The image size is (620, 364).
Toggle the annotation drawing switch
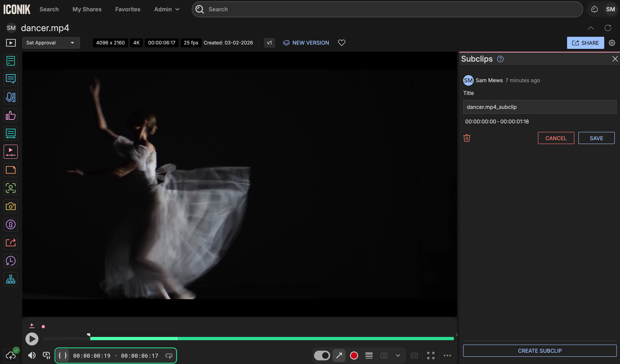click(322, 355)
